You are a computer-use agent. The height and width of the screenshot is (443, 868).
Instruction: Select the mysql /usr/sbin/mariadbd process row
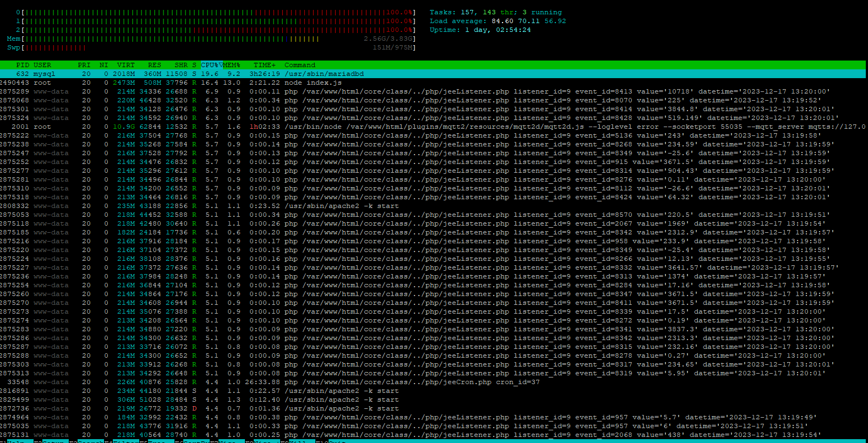[x=433, y=74]
